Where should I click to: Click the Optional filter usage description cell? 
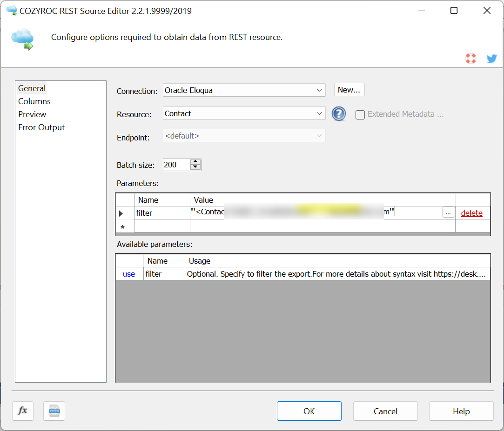tap(337, 274)
